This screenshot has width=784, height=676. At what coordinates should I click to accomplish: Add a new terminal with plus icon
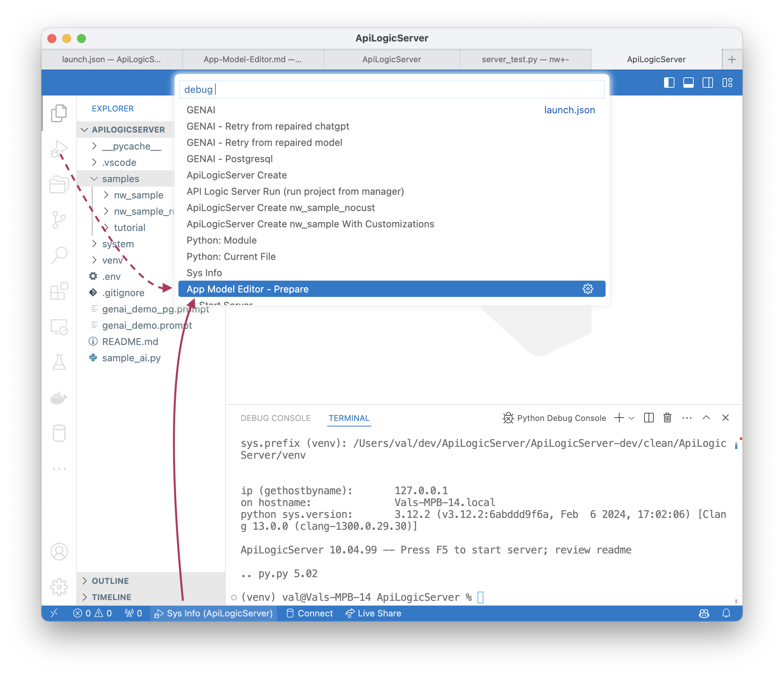click(619, 418)
